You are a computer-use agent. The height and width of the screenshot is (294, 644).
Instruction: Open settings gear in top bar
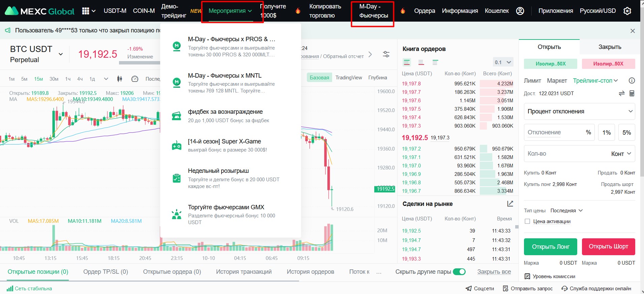coord(627,11)
